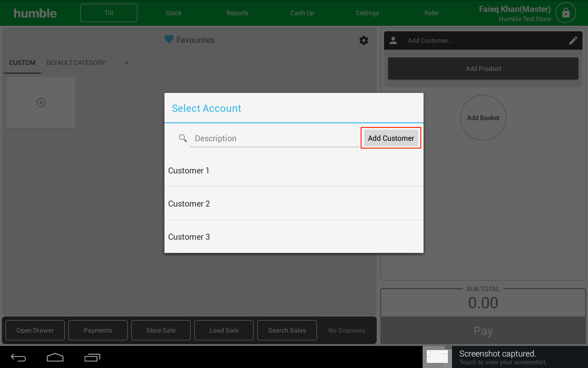Click the plus circle on the empty product tile
This screenshot has height=368, width=588.
(41, 103)
